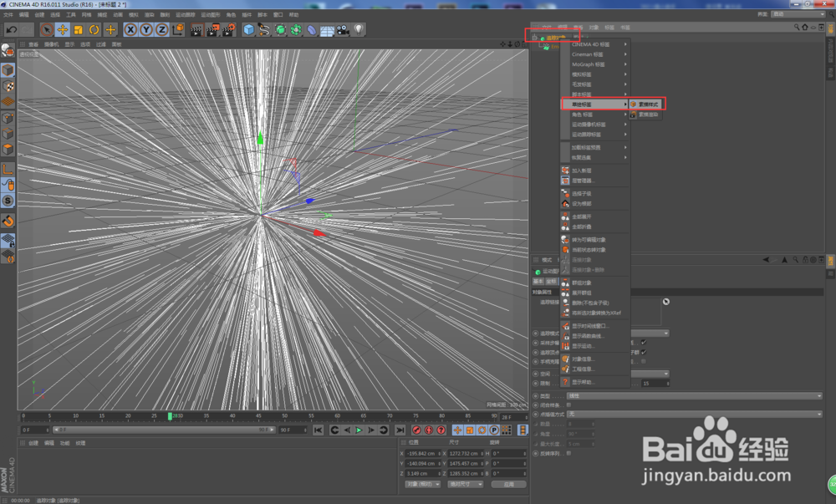The height and width of the screenshot is (504, 836).
Task: Click the timeline preview range bar
Action: point(164,430)
